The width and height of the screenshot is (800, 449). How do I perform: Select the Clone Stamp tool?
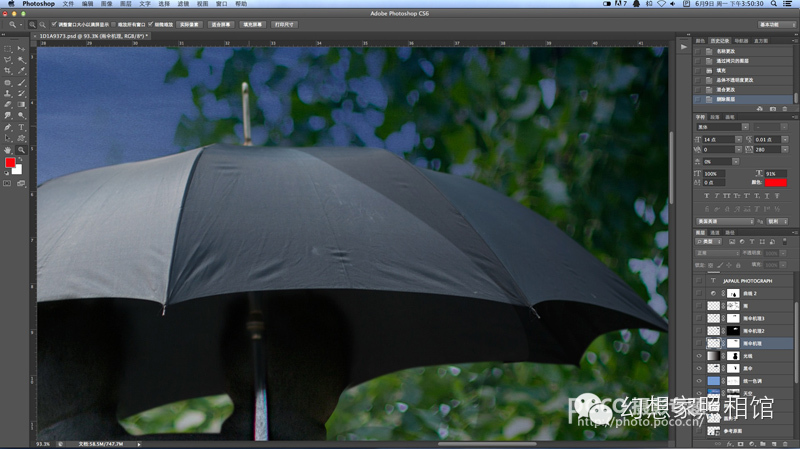click(x=8, y=94)
